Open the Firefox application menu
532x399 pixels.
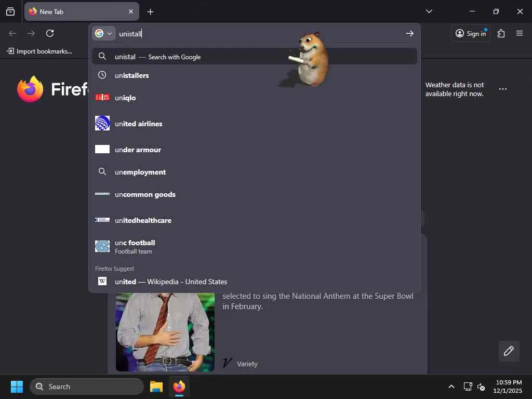pos(520,33)
